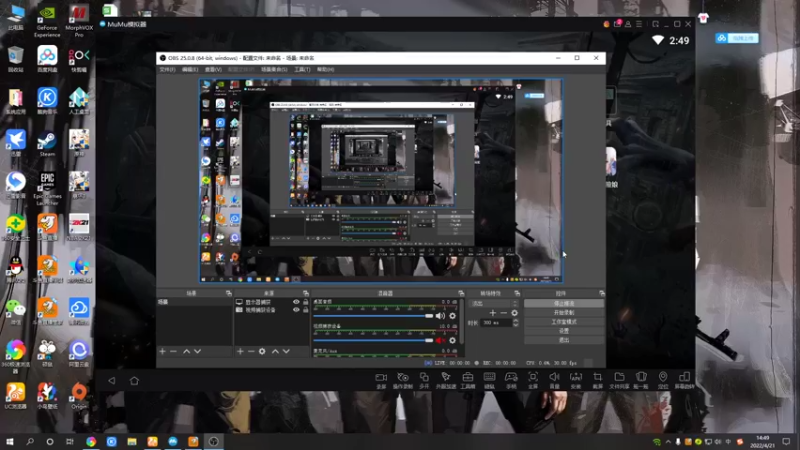Add a new scene with the plus icon in the Scenes panel

(162, 352)
